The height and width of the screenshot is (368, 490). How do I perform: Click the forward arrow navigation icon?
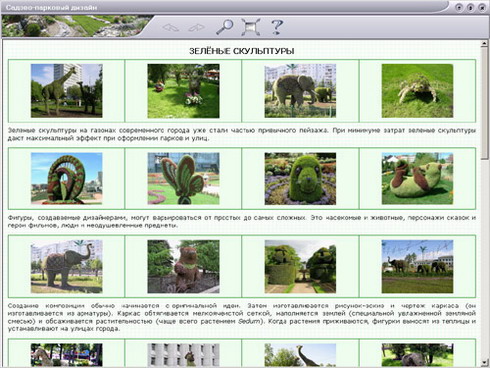coord(196,28)
